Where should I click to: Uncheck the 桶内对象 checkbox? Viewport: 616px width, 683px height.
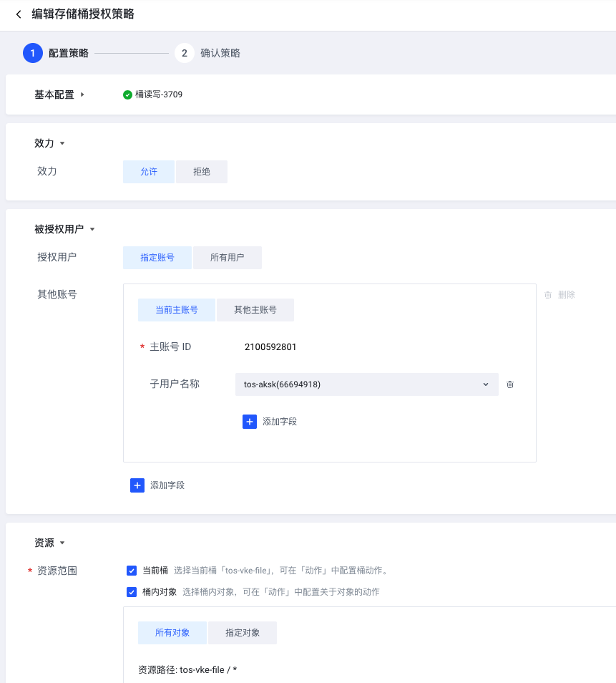coord(132,592)
